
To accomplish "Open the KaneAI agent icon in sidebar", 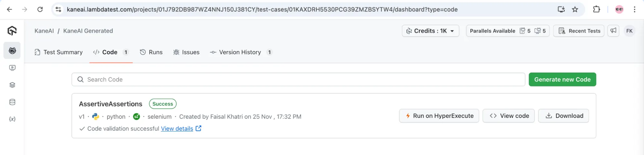I will point(12,51).
